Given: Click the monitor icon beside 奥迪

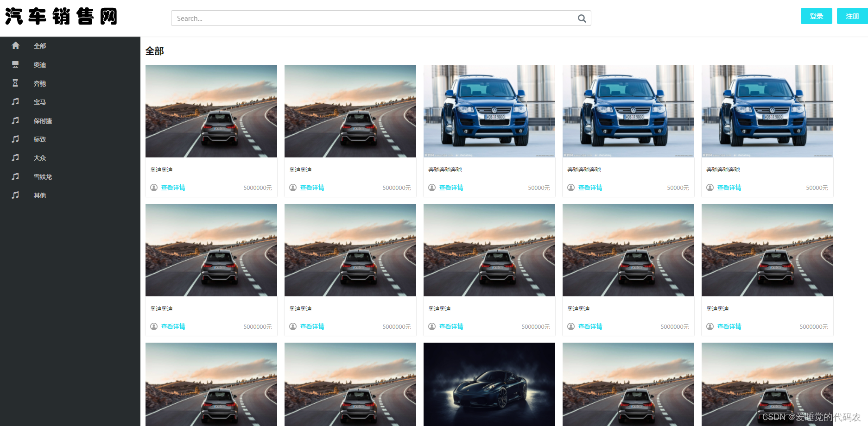Looking at the screenshot, I should (x=15, y=64).
